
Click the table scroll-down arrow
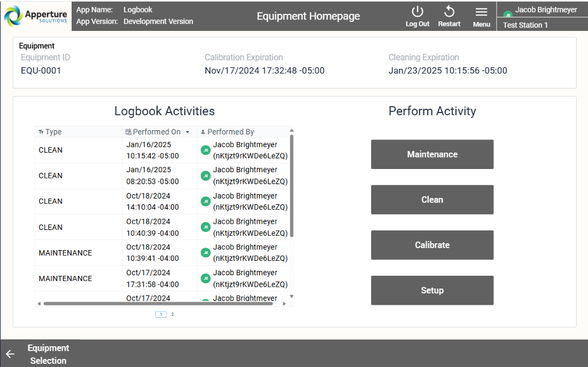pos(291,297)
